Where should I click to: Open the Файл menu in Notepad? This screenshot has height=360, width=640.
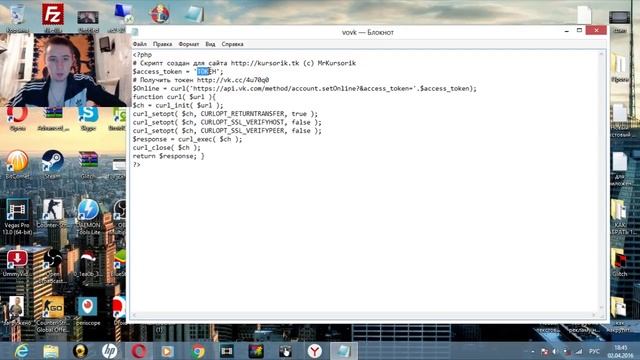point(140,44)
